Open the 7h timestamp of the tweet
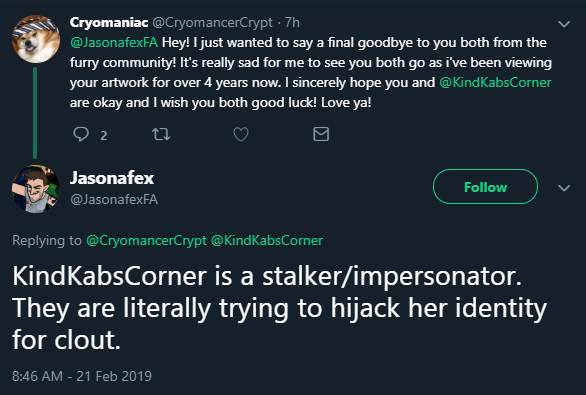The height and width of the screenshot is (395, 586). click(292, 23)
